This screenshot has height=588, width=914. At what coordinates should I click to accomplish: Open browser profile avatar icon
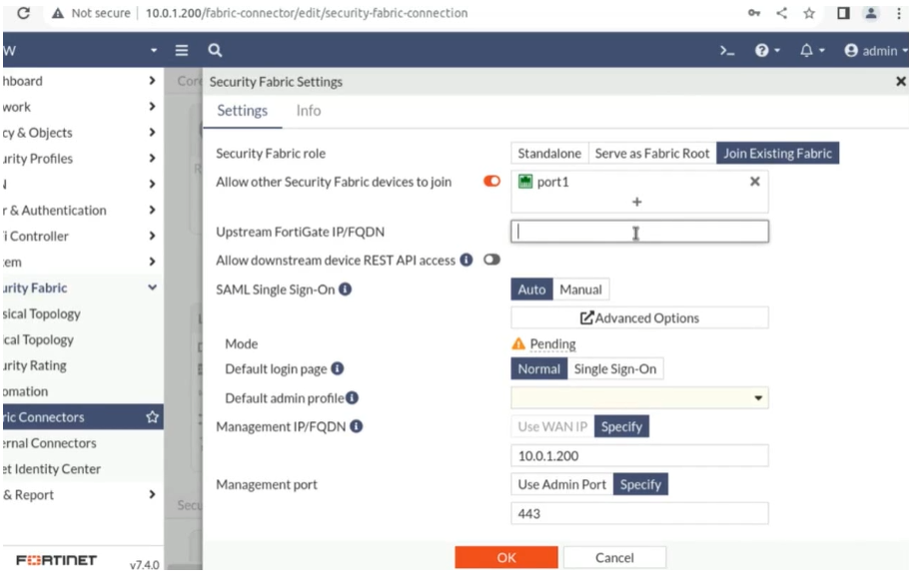click(871, 13)
